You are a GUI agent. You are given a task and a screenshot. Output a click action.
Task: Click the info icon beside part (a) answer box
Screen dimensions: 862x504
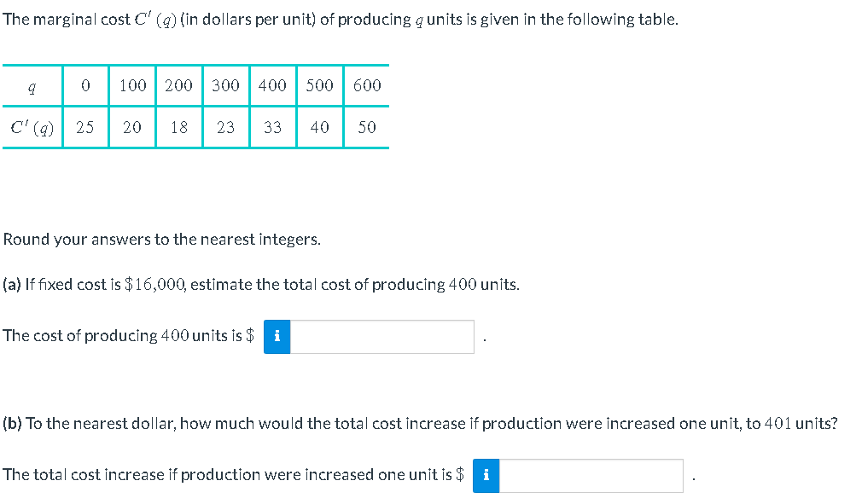point(276,336)
